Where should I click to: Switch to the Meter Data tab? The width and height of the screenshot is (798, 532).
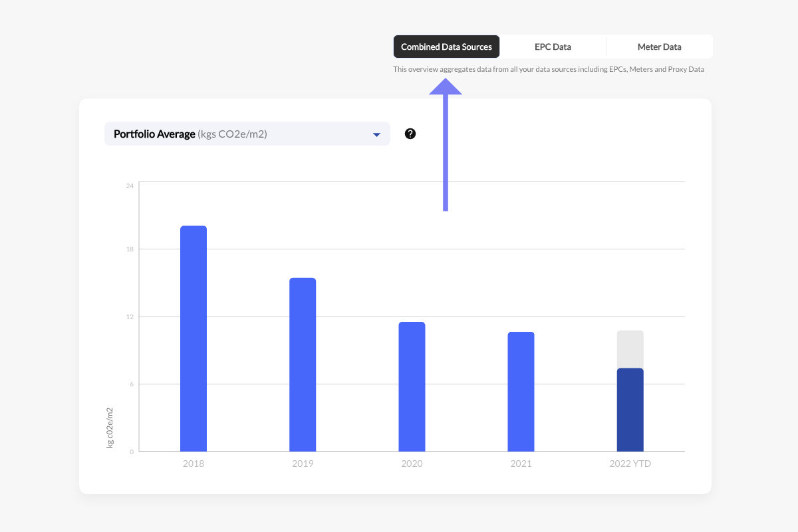pos(659,47)
